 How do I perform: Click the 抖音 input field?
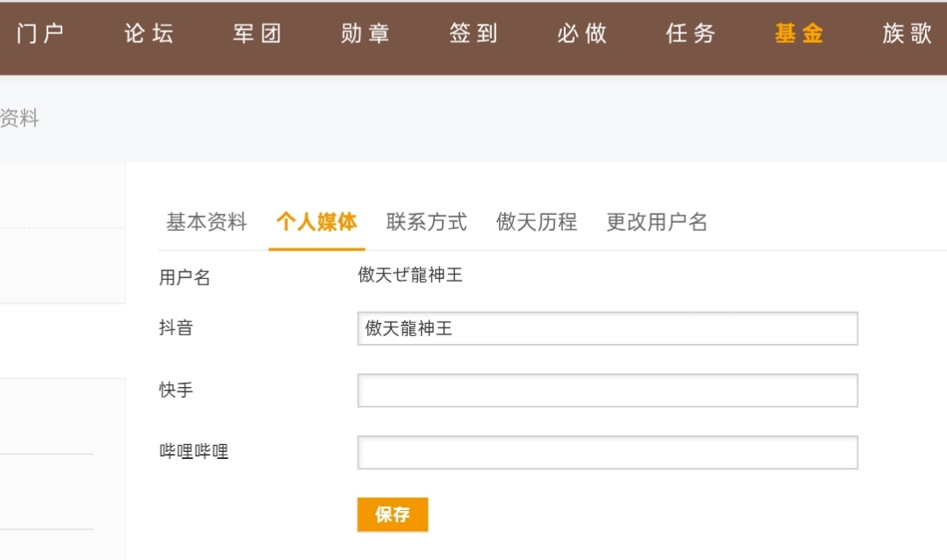(607, 329)
